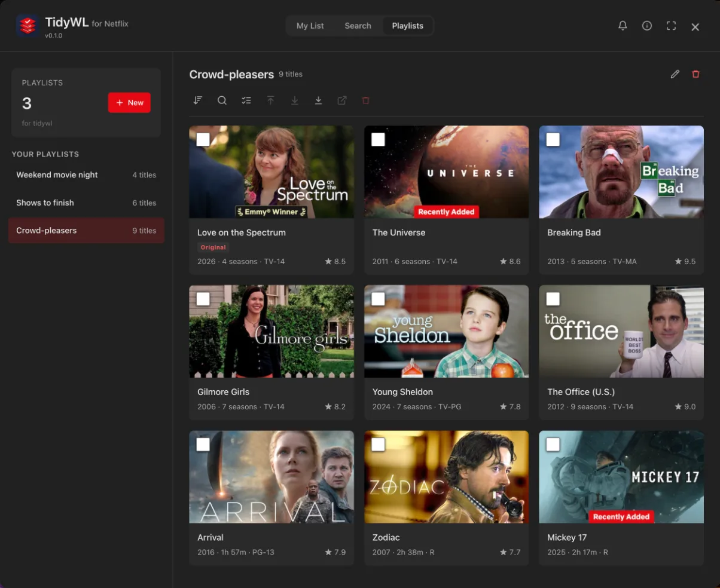Click the Recently Added badge on Mickey 17
The width and height of the screenshot is (720, 588).
(621, 517)
